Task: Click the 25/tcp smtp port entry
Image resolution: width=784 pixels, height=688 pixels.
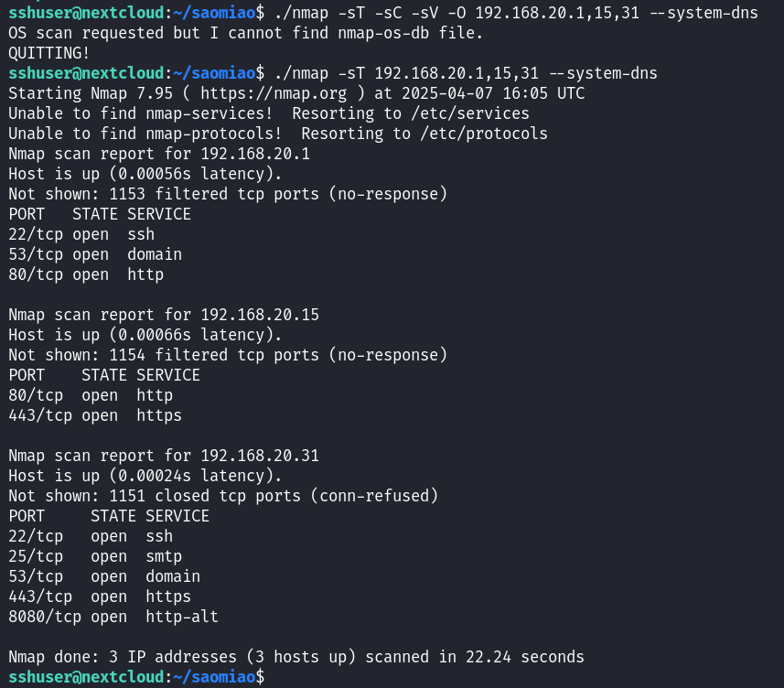Action: [95, 556]
